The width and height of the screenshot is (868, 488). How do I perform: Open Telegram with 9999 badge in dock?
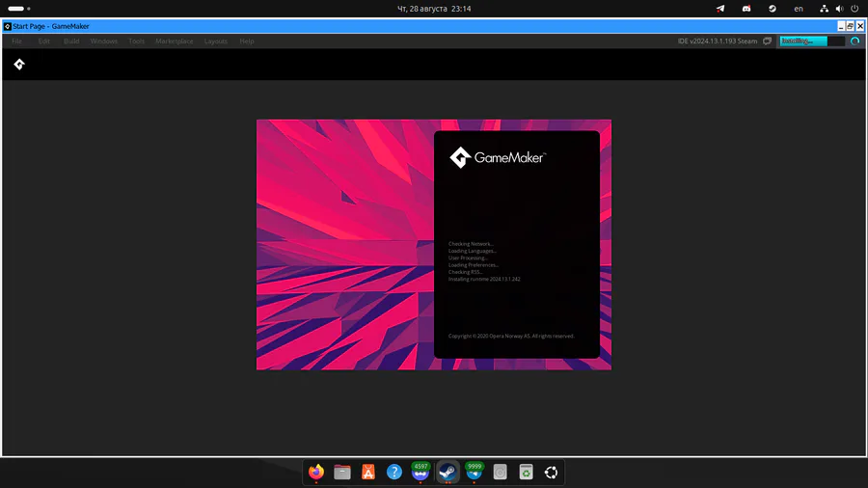pos(474,472)
